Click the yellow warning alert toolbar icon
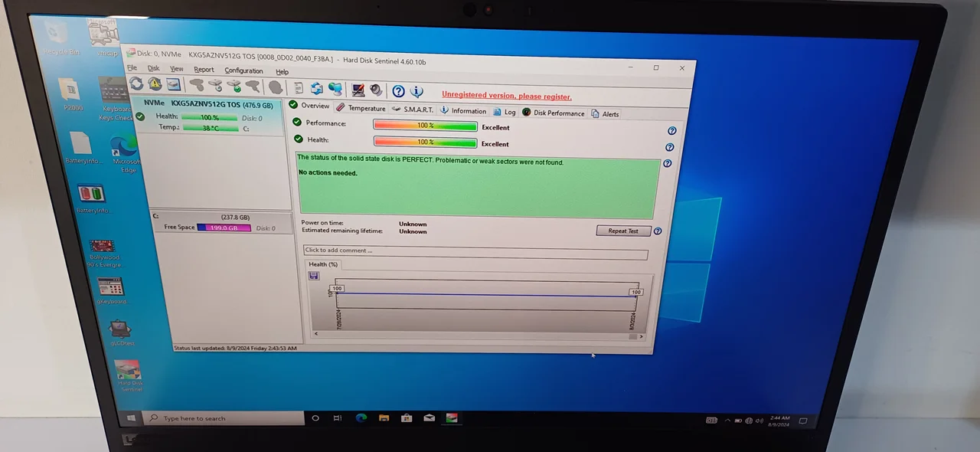This screenshot has height=452, width=980. coord(155,84)
